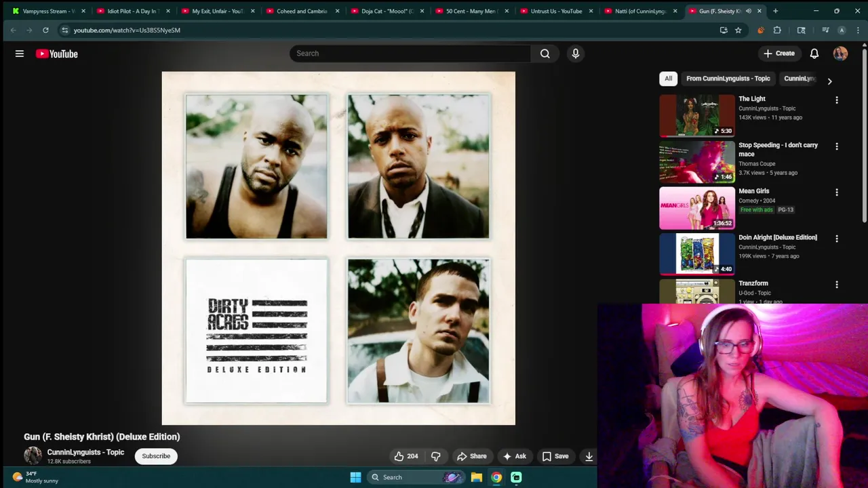Dislike the video with thumbs down
This screenshot has width=868, height=488.
(x=436, y=456)
